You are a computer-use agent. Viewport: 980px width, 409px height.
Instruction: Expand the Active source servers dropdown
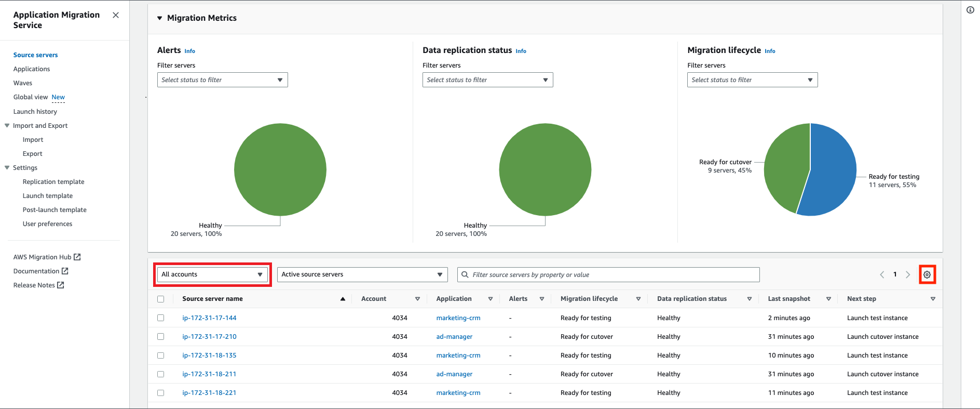pos(362,274)
